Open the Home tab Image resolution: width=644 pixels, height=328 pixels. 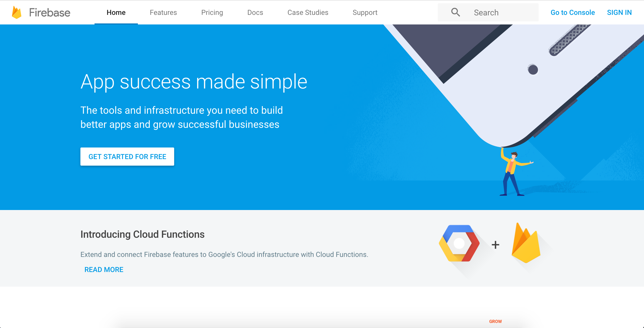pyautogui.click(x=116, y=13)
